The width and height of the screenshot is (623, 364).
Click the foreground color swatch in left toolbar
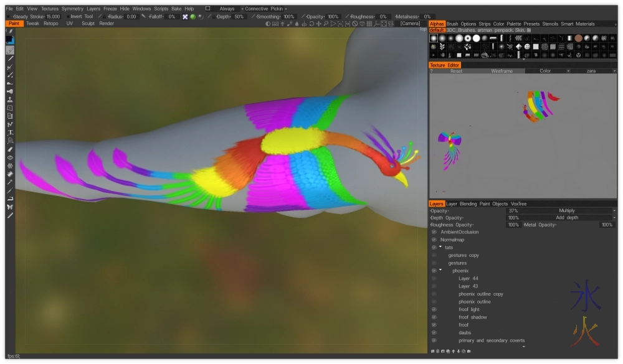(x=9, y=39)
